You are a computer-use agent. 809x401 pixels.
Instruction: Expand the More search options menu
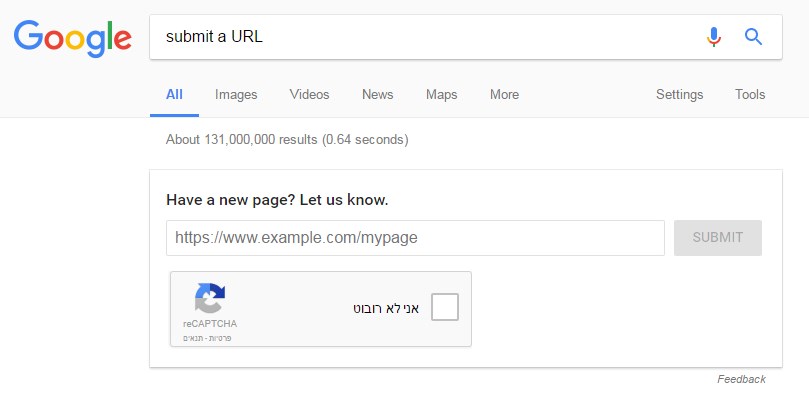click(504, 95)
